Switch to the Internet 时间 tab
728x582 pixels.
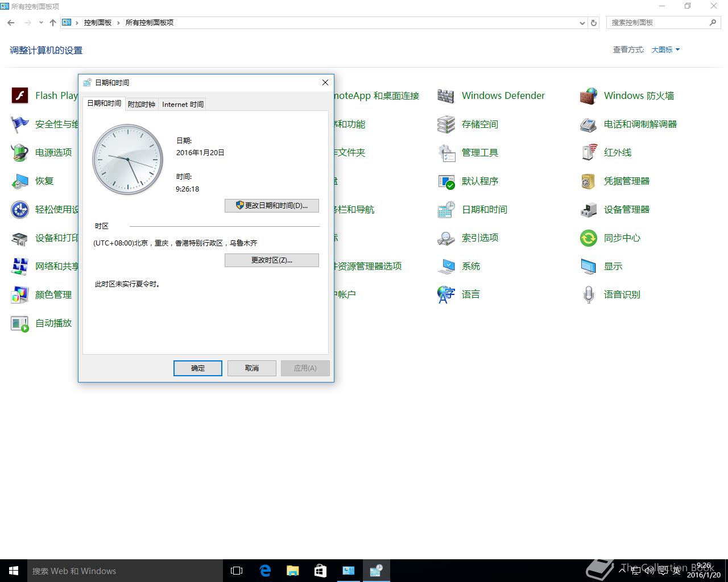coord(183,104)
